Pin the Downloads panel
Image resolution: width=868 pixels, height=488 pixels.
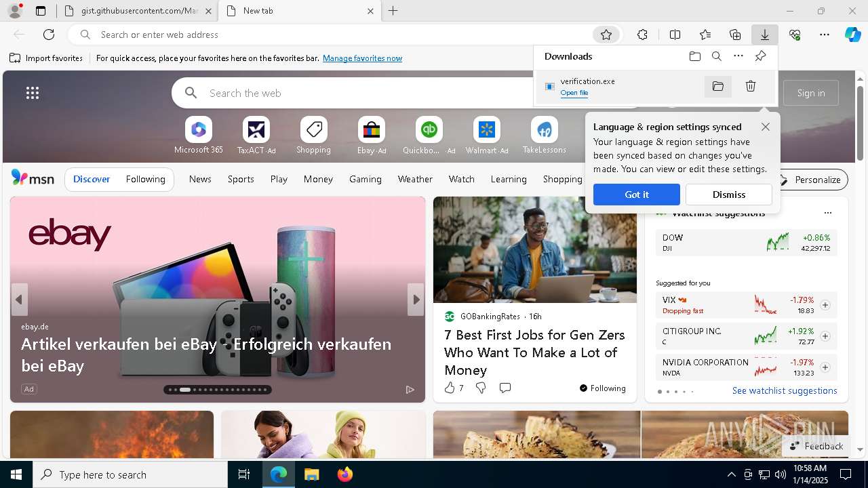(760, 56)
